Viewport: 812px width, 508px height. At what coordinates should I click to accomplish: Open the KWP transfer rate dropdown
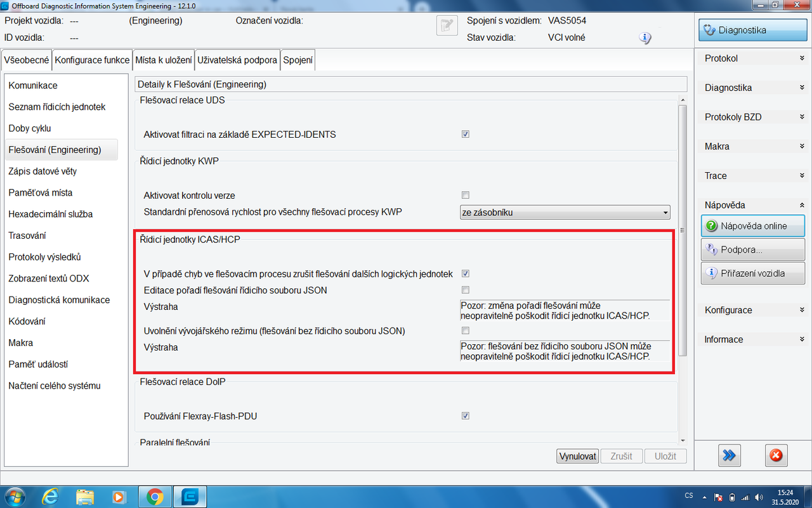pyautogui.click(x=565, y=212)
